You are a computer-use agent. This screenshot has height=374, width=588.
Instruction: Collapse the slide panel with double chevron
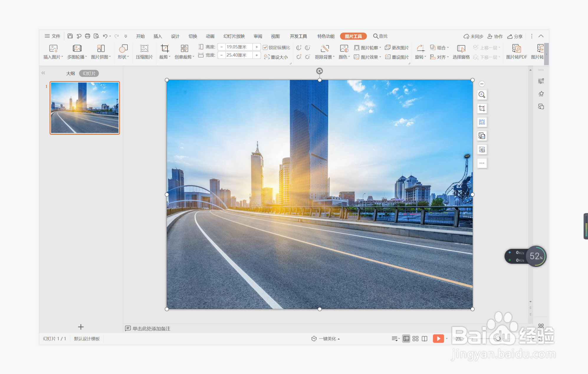(x=43, y=73)
